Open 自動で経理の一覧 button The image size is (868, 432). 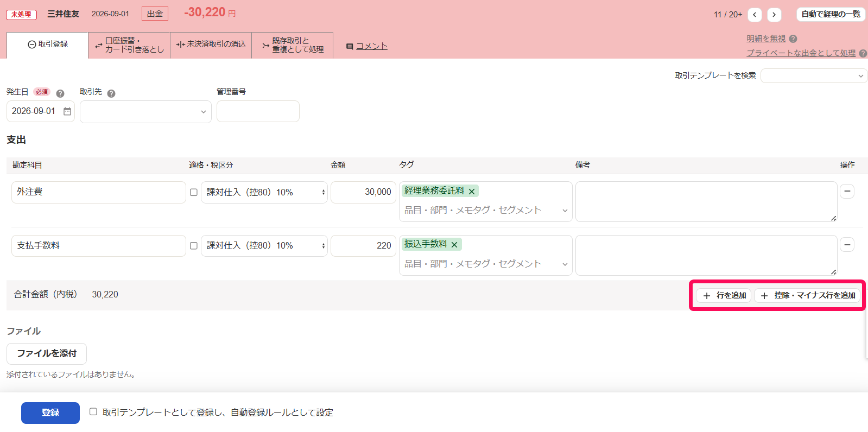[x=831, y=15]
